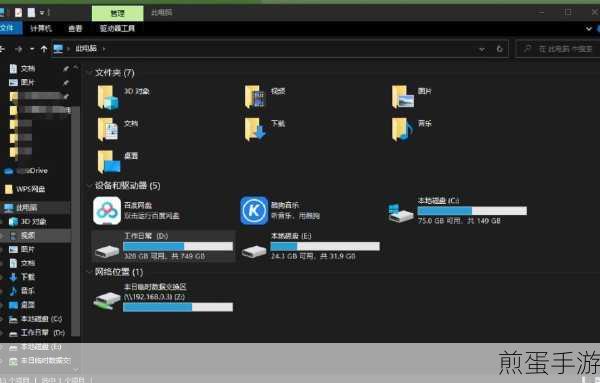
Task: Select the 酷狗音乐 K icon
Action: (x=254, y=211)
